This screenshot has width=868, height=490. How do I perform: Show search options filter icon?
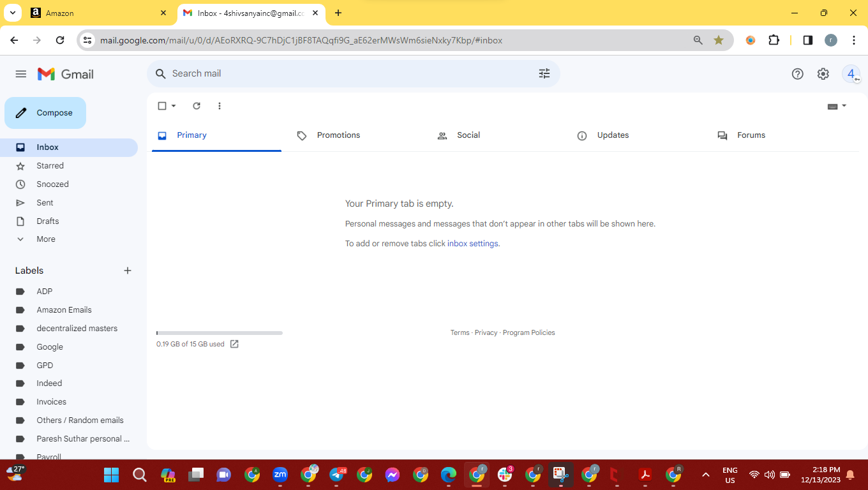[x=544, y=73]
